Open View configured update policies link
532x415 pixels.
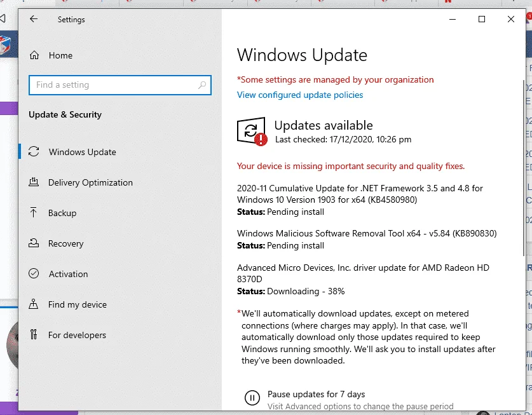(300, 95)
